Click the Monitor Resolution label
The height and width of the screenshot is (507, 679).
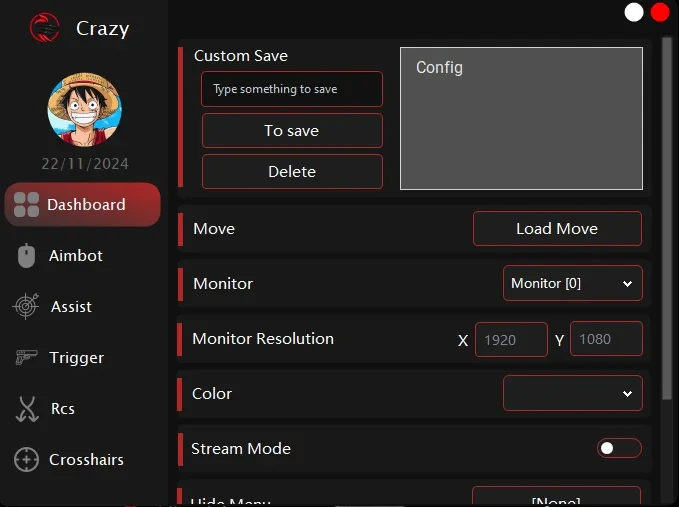(263, 339)
